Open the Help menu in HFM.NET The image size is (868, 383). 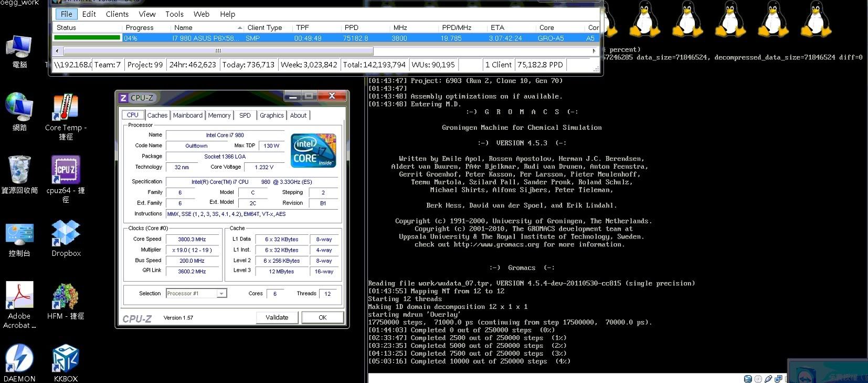[x=227, y=14]
